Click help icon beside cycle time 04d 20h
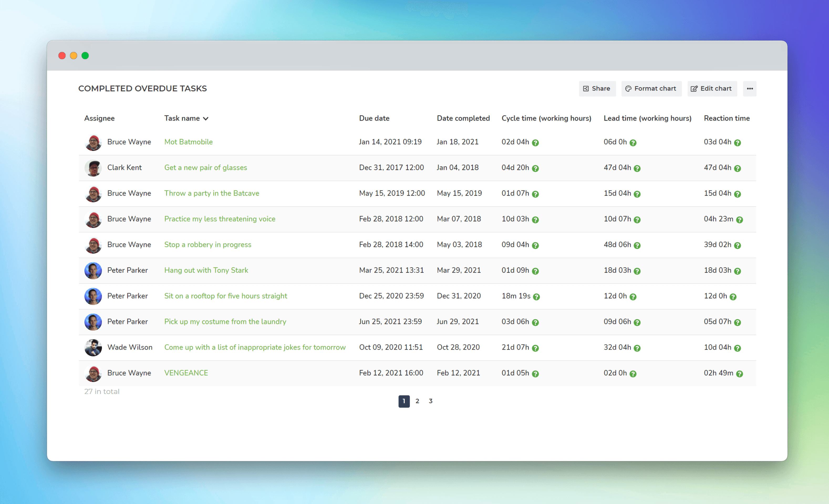This screenshot has height=504, width=829. tap(535, 169)
